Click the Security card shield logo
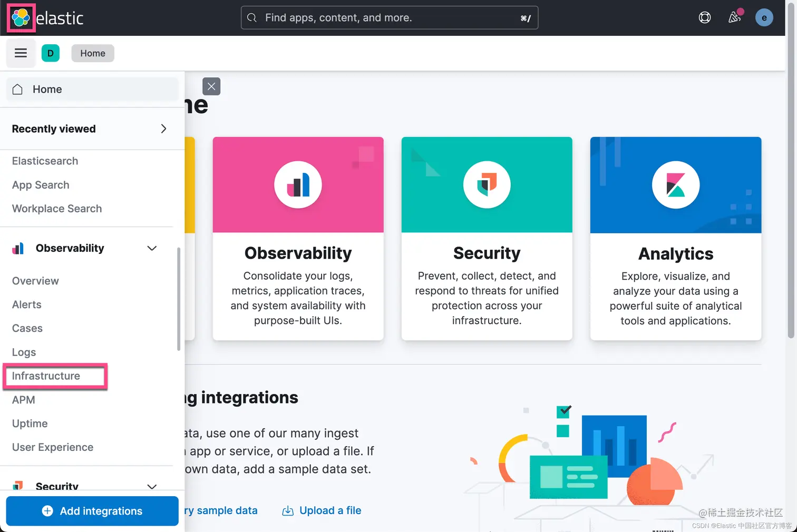Screen dimensions: 797x532 [x=487, y=185]
